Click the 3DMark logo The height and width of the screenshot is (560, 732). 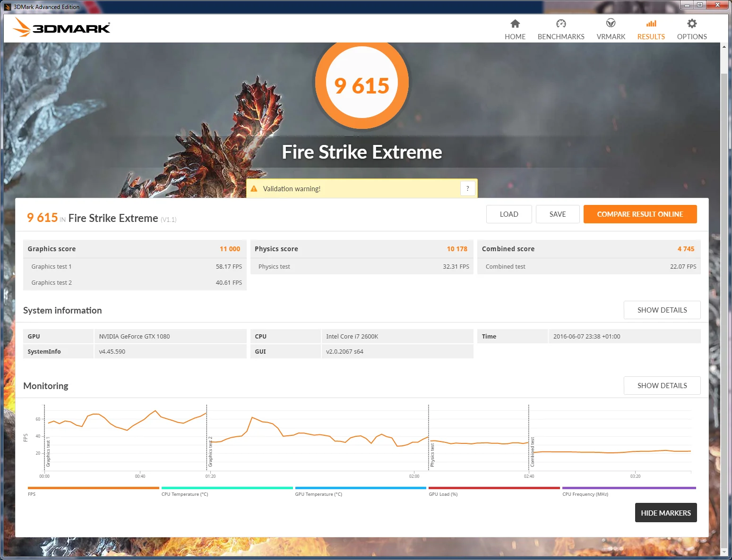click(61, 27)
